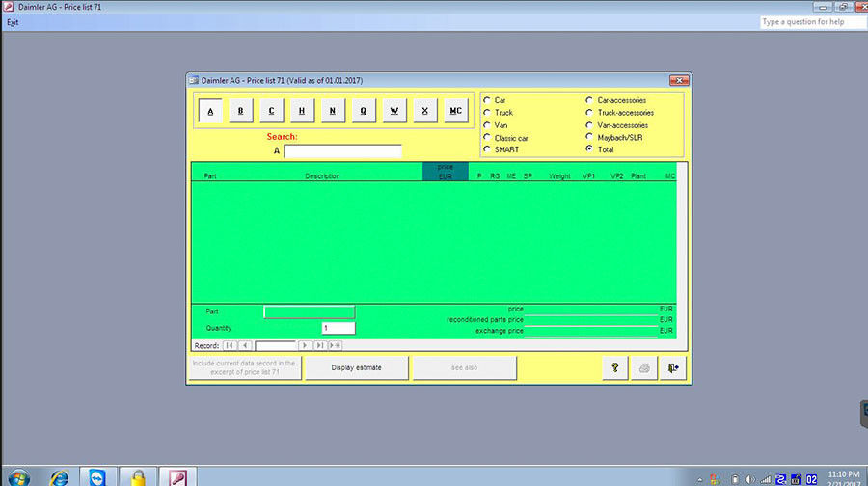
Task: Choose the Classic car radio option
Action: click(487, 138)
